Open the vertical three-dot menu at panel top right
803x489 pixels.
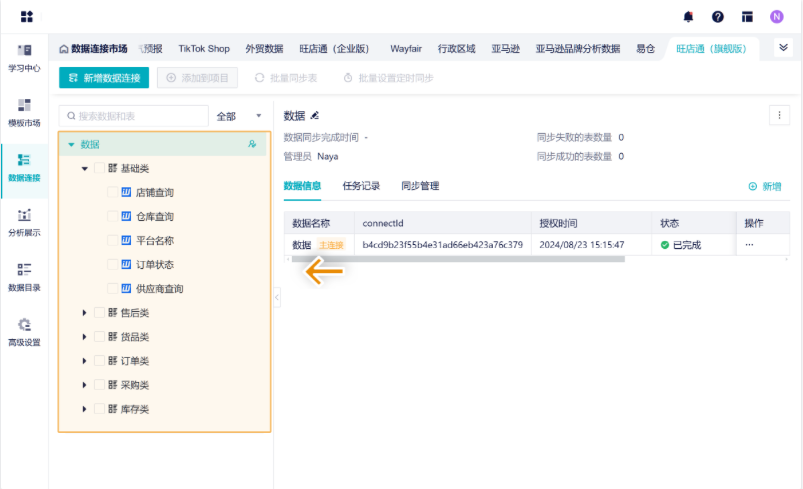point(779,116)
